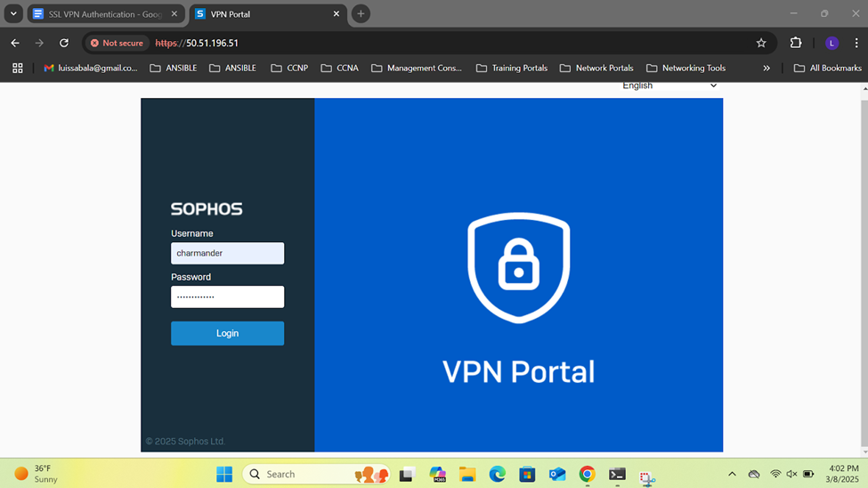Open Microsoft 365 Copilot taskbar icon
The height and width of the screenshot is (488, 868).
tap(437, 474)
